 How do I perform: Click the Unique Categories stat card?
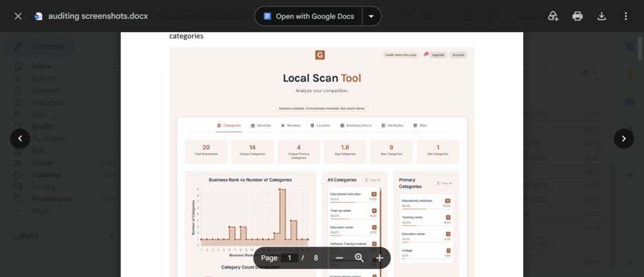[x=252, y=151]
